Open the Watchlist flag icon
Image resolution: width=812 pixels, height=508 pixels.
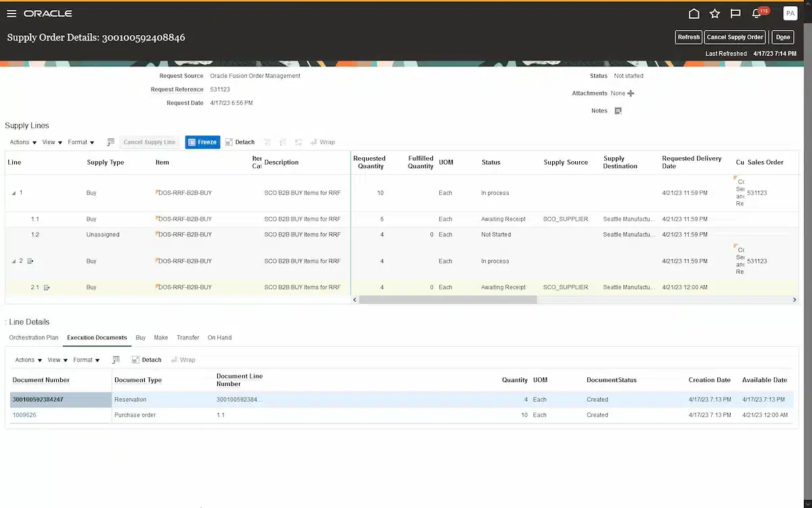tap(736, 14)
